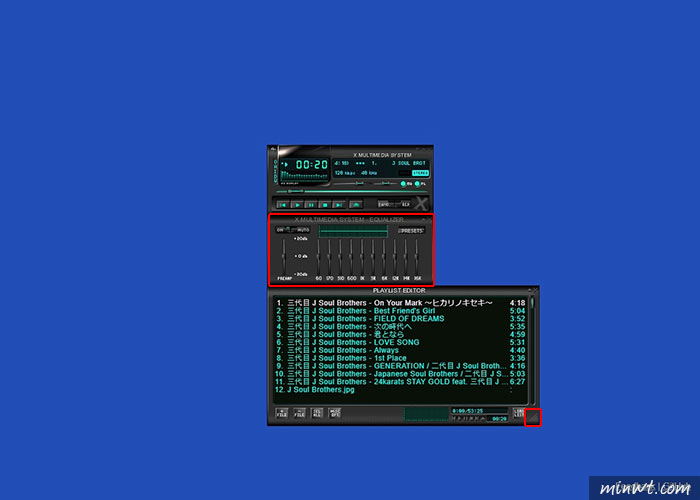Click the 14K equalizer band slider
The width and height of the screenshot is (700, 500).
[x=406, y=257]
